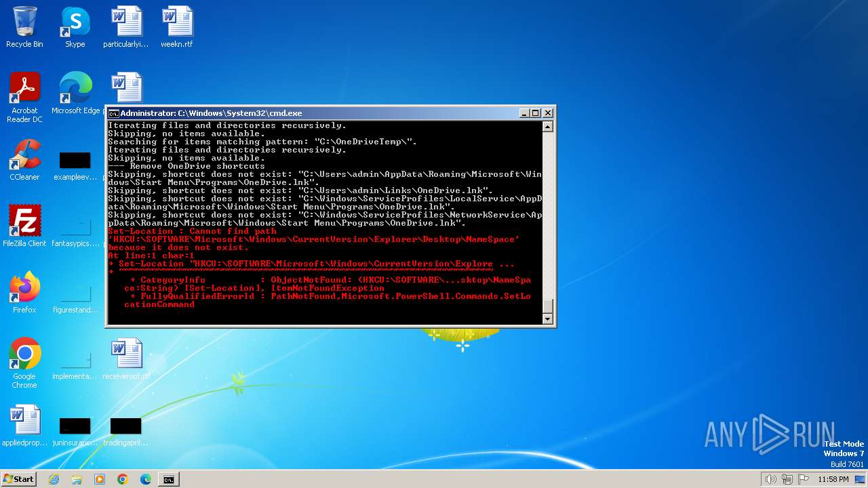Viewport: 868px width, 488px height.
Task: Select the tradingapril... black thumbnail file
Action: pos(126,431)
